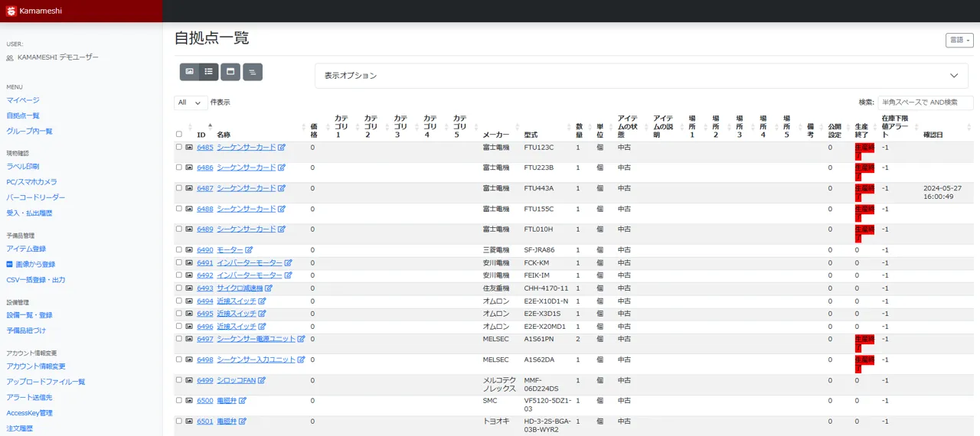This screenshot has height=436, width=980.
Task: Open the シロッコFAN item link
Action: [x=237, y=380]
